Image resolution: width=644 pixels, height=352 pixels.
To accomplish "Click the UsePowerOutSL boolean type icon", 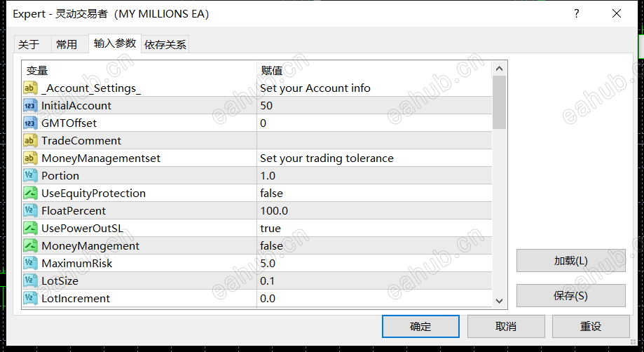I will point(30,229).
